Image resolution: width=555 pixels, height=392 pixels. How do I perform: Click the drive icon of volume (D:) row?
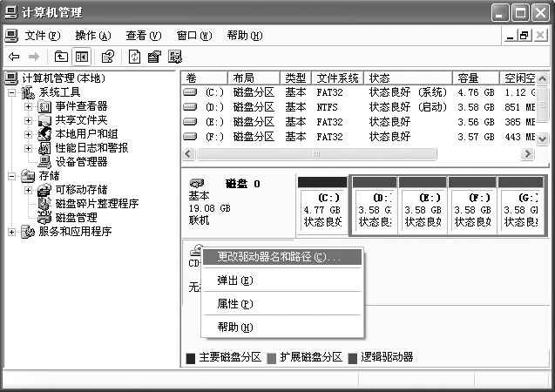190,107
